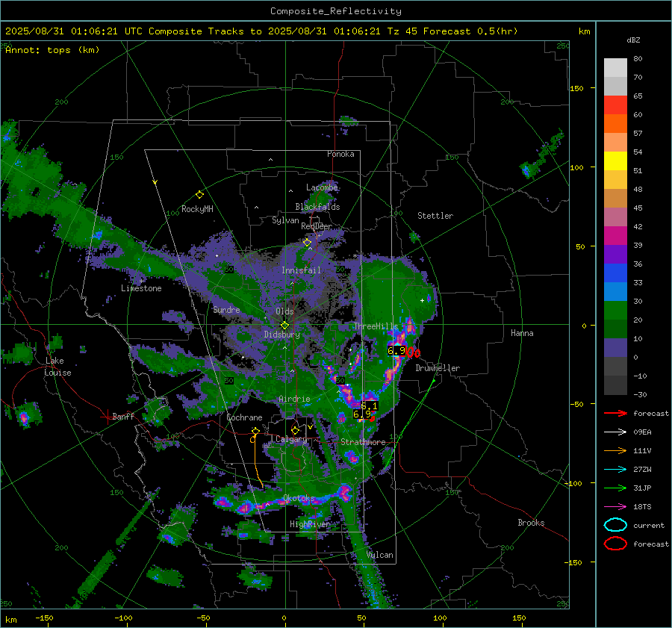Click the -50 tick on right axis
Image resolution: width=672 pixels, height=628 pixels.
tap(576, 404)
